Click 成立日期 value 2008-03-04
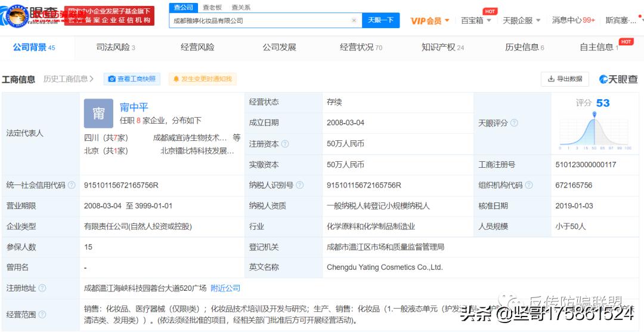 click(345, 122)
